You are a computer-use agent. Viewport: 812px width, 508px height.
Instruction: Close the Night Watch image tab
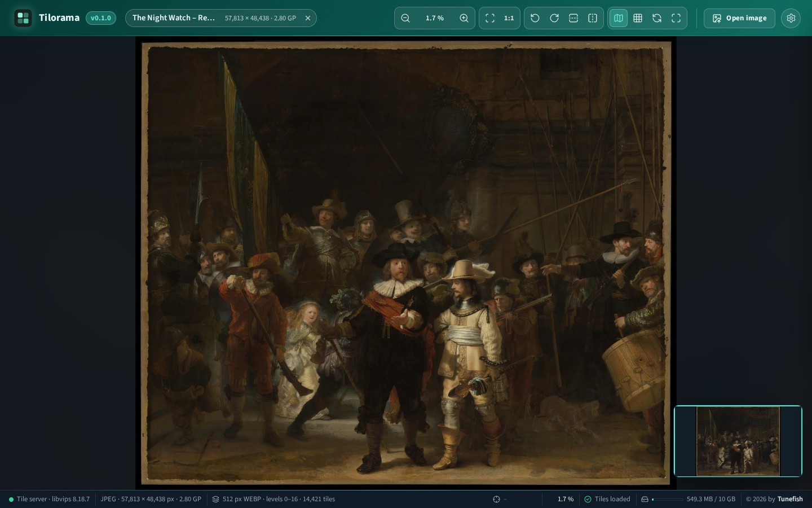pyautogui.click(x=308, y=18)
